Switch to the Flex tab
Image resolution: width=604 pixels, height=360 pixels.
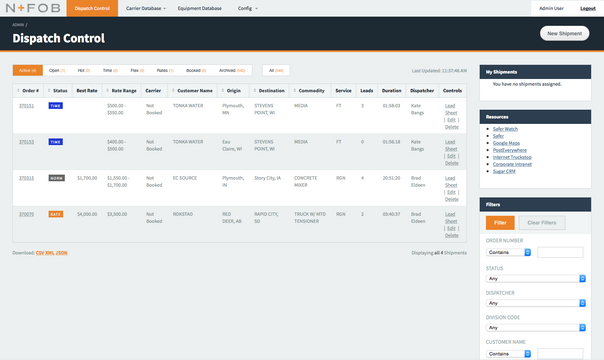click(x=137, y=70)
